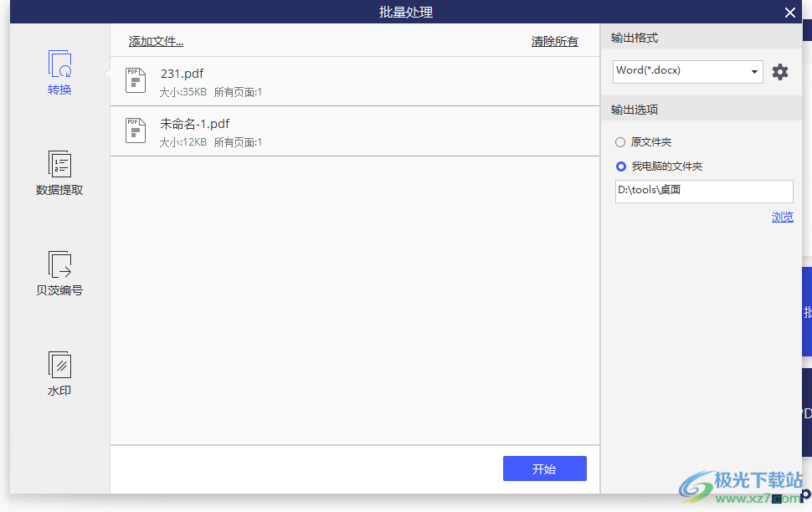Click the 水印 tab label text
The image size is (812, 512).
point(59,391)
